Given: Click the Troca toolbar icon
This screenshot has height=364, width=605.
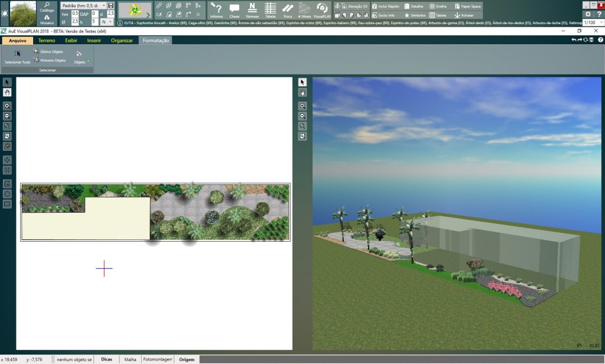Looking at the screenshot, I should point(288,9).
